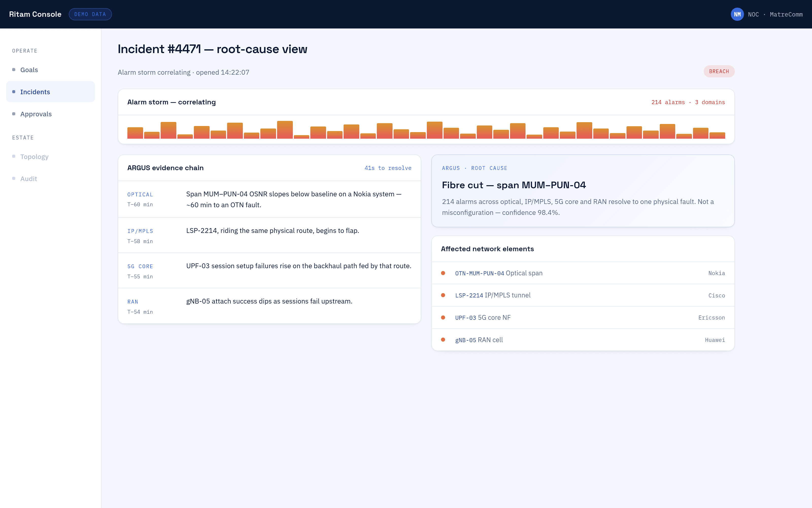
Task: Click the gNB-05 element link
Action: click(465, 340)
